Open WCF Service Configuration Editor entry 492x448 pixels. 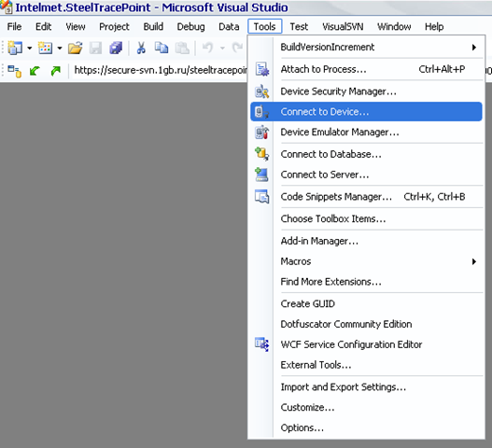tap(366, 344)
